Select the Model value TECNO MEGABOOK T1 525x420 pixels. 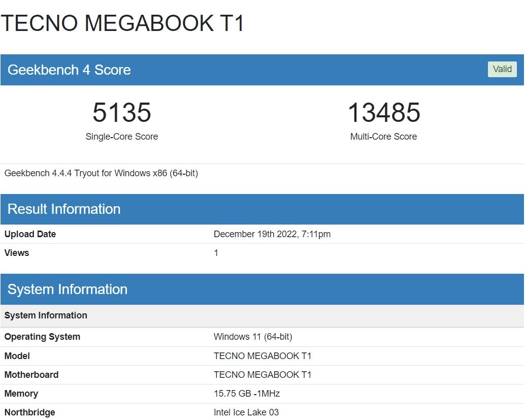coord(262,356)
